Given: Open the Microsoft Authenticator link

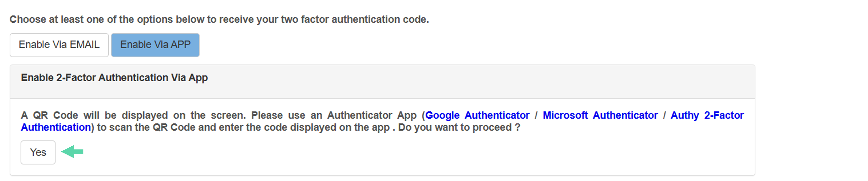Looking at the screenshot, I should (x=600, y=115).
